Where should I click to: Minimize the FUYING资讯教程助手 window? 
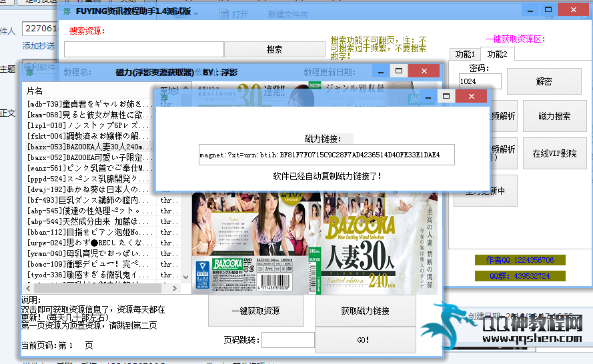(x=530, y=11)
